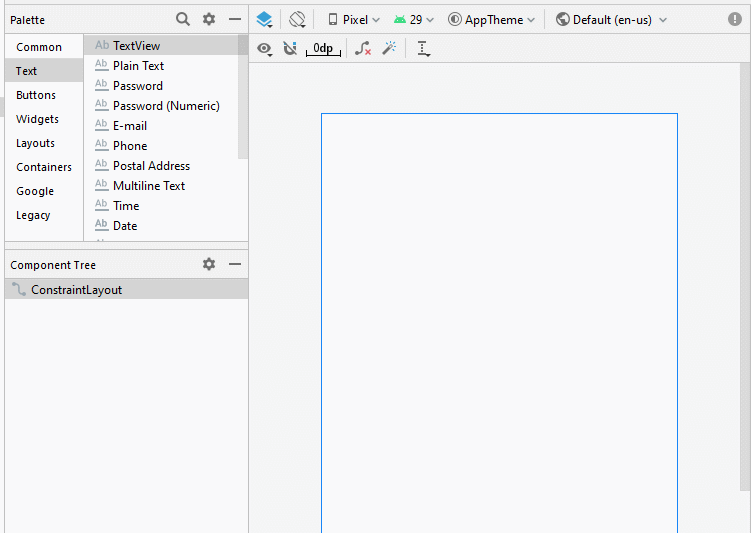Open Guidelines helper icon
This screenshot has width=751, height=533.
(x=423, y=48)
